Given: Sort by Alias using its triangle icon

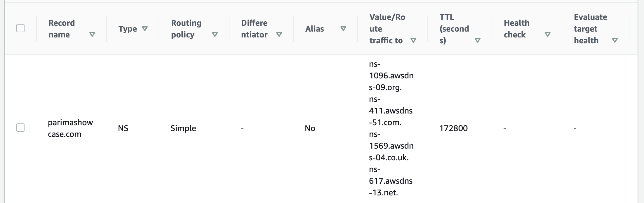Looking at the screenshot, I should [x=343, y=29].
